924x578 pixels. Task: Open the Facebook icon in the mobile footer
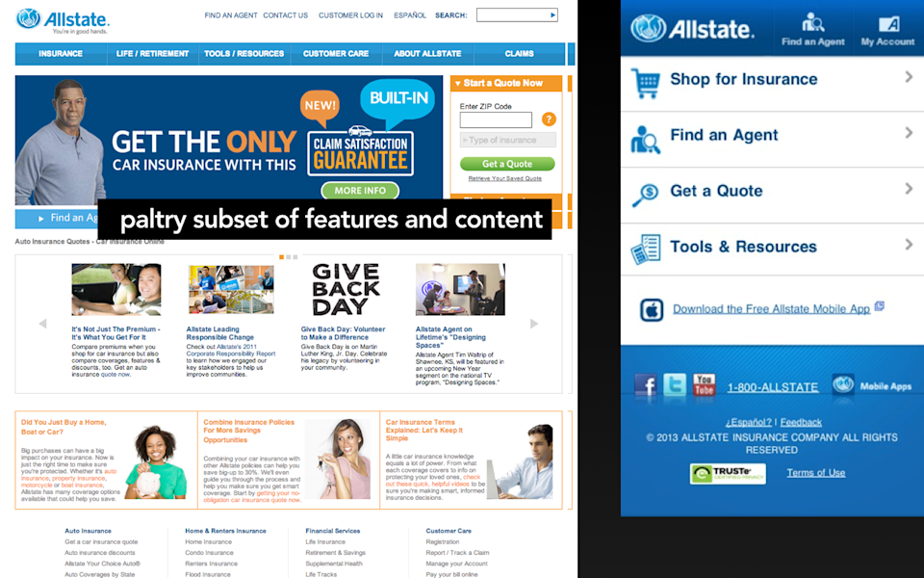(x=645, y=385)
